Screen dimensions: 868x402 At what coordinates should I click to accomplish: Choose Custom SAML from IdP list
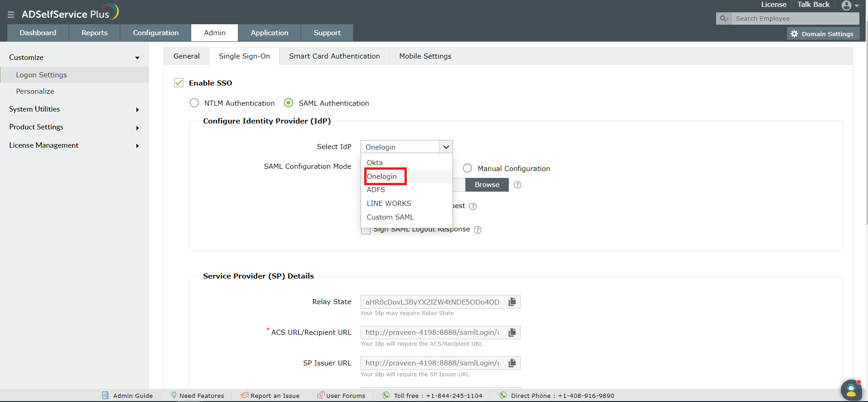coord(407,217)
